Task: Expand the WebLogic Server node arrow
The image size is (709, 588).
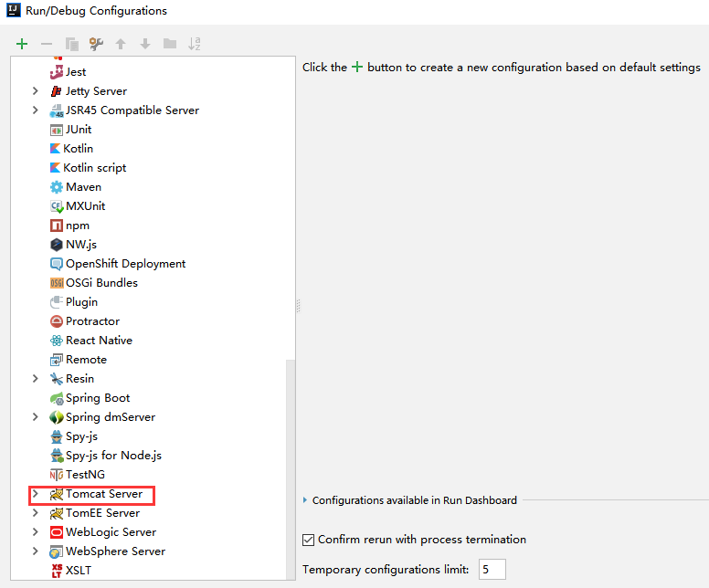Action: point(36,532)
